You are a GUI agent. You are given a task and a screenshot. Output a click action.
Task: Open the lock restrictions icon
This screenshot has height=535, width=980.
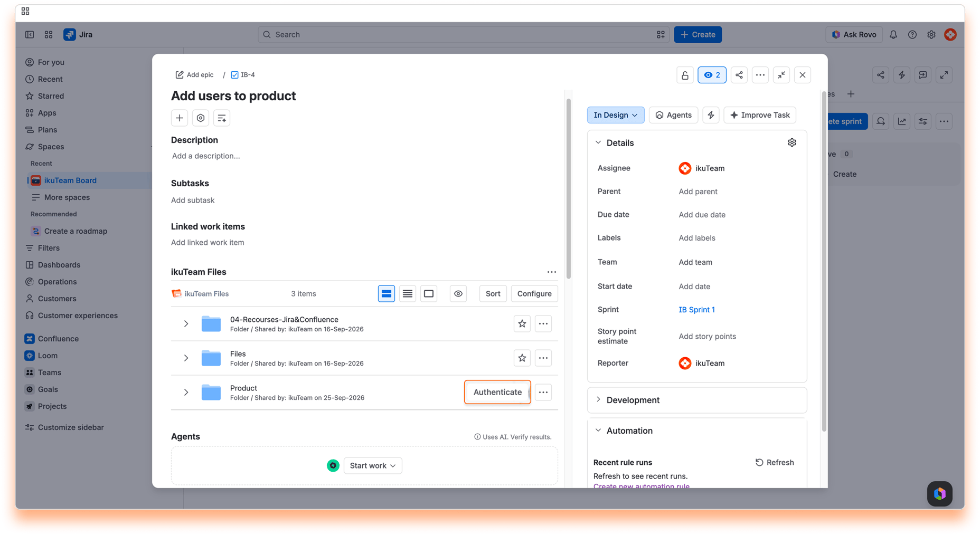click(685, 75)
